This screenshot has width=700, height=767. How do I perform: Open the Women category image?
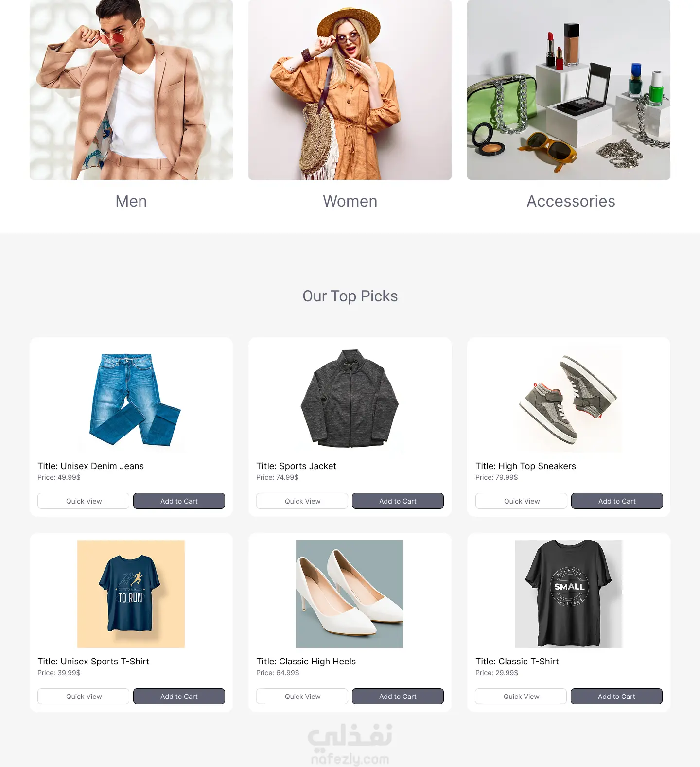(350, 90)
